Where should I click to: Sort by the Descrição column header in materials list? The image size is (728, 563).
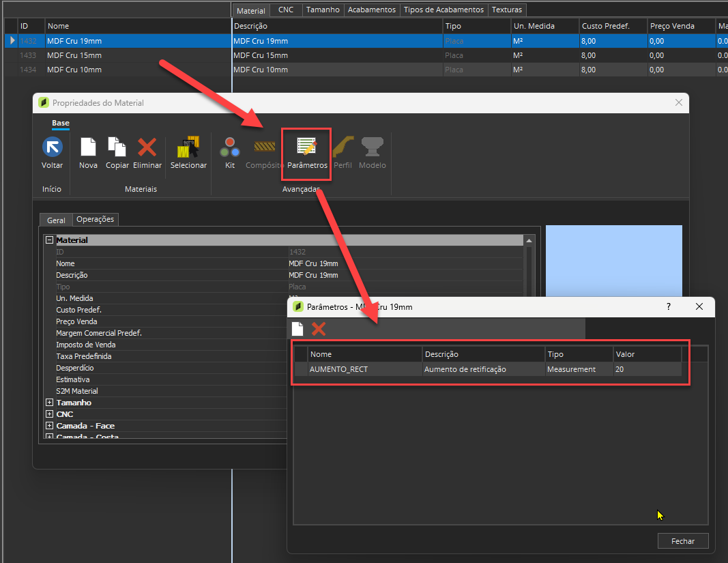[x=338, y=26]
